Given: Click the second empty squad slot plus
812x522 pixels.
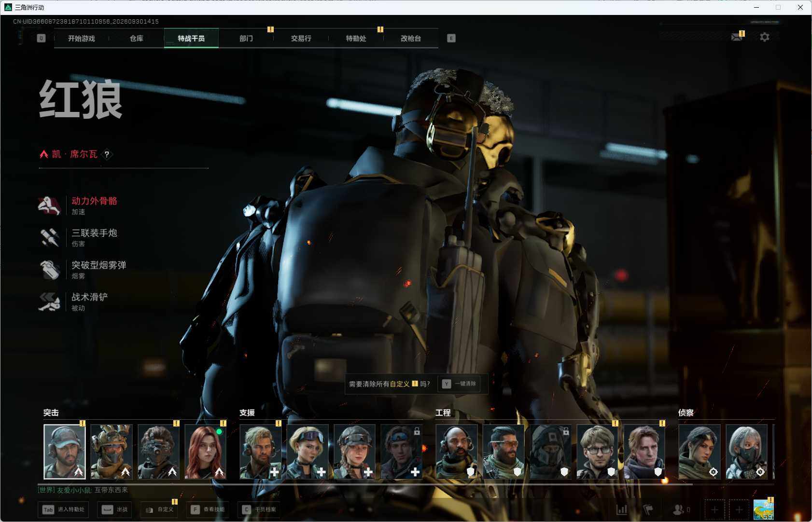Looking at the screenshot, I should [739, 509].
